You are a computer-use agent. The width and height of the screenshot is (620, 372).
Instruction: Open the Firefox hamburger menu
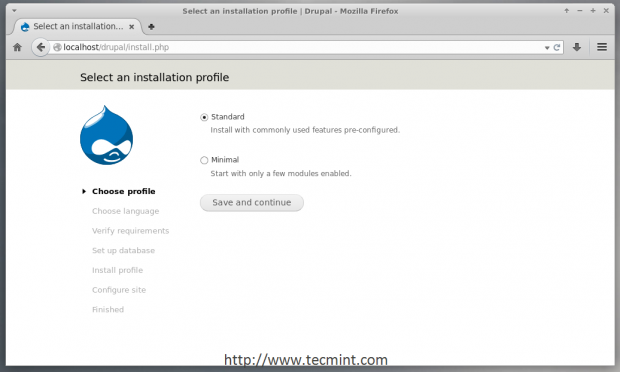(x=602, y=47)
